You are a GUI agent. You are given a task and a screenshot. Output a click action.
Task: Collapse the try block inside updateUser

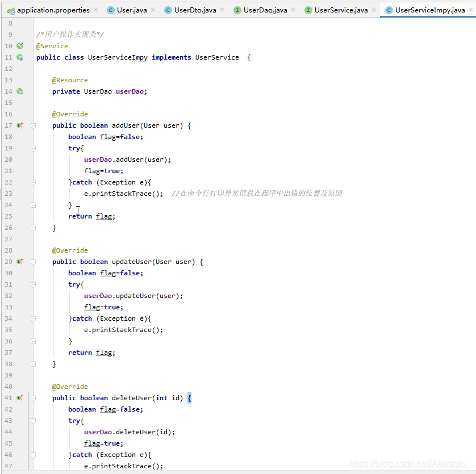[33, 284]
